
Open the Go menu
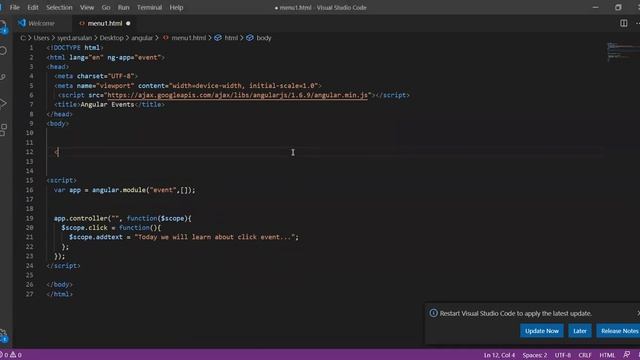pyautogui.click(x=106, y=7)
